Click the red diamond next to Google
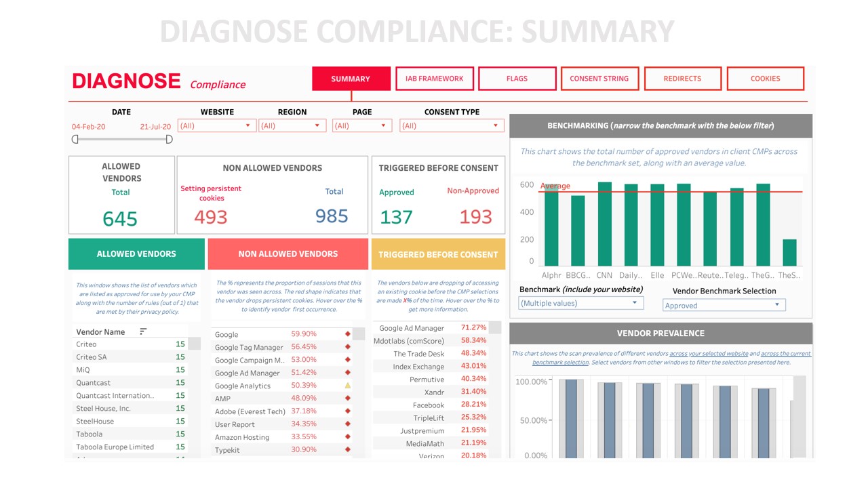 348,334
